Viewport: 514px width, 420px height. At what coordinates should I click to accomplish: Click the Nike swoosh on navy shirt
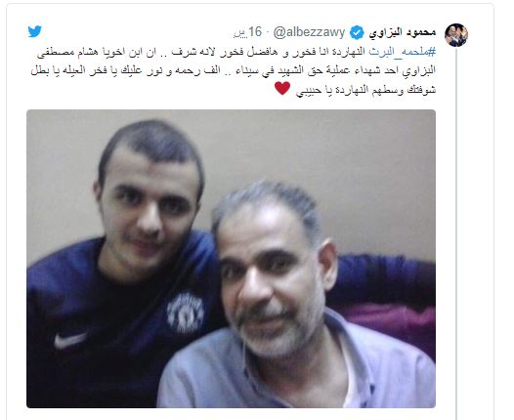[x=69, y=341]
